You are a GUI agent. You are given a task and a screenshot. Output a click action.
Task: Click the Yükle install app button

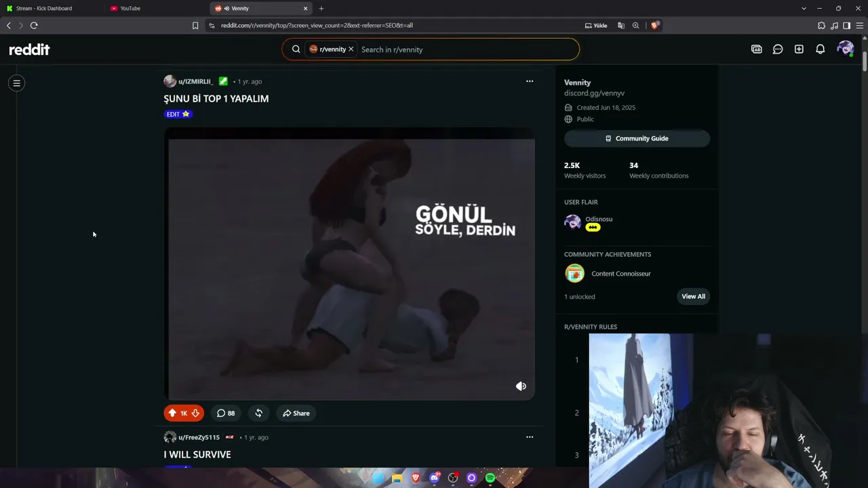[596, 26]
